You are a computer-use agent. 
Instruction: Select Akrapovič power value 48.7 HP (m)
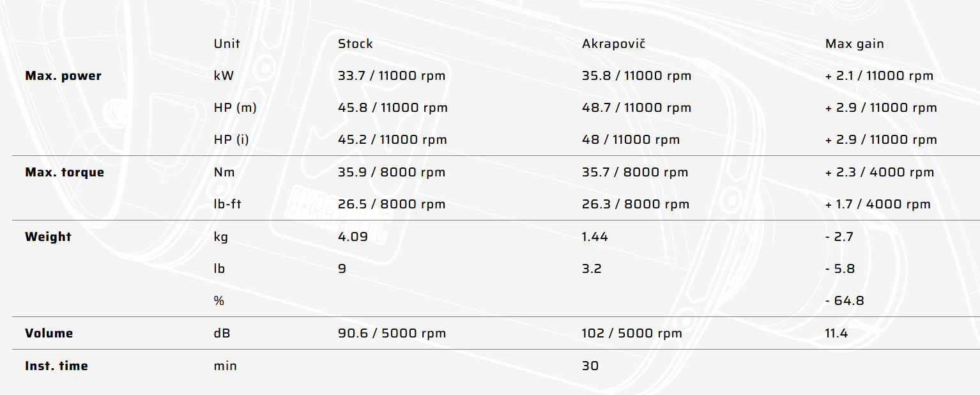[x=636, y=108]
